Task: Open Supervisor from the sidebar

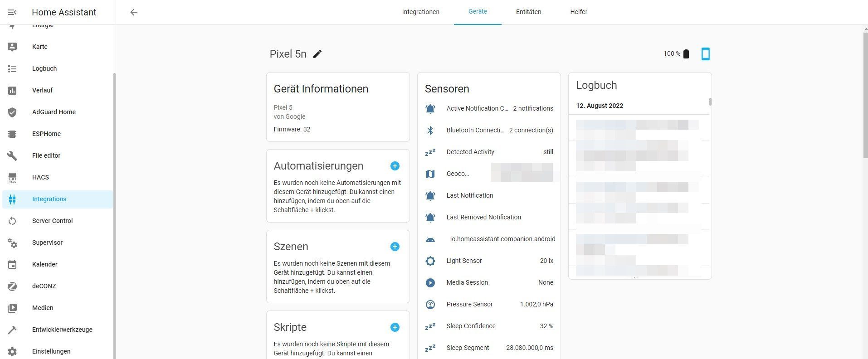Action: point(58,243)
